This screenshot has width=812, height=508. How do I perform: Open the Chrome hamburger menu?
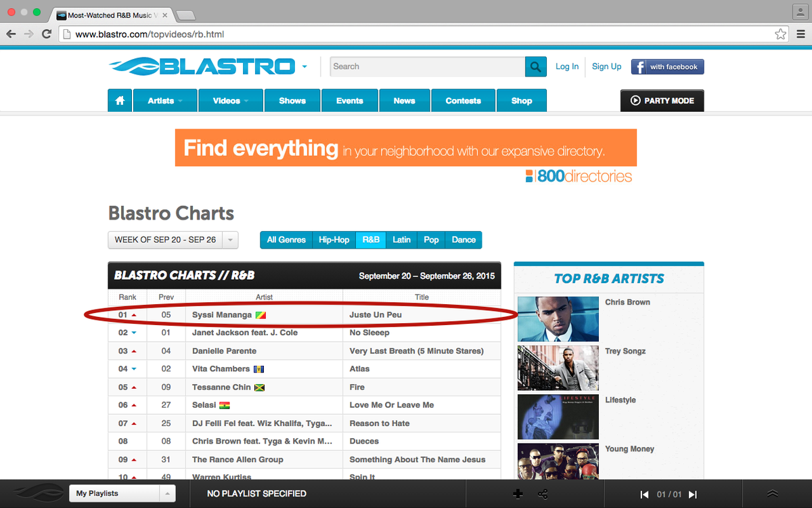pyautogui.click(x=799, y=34)
